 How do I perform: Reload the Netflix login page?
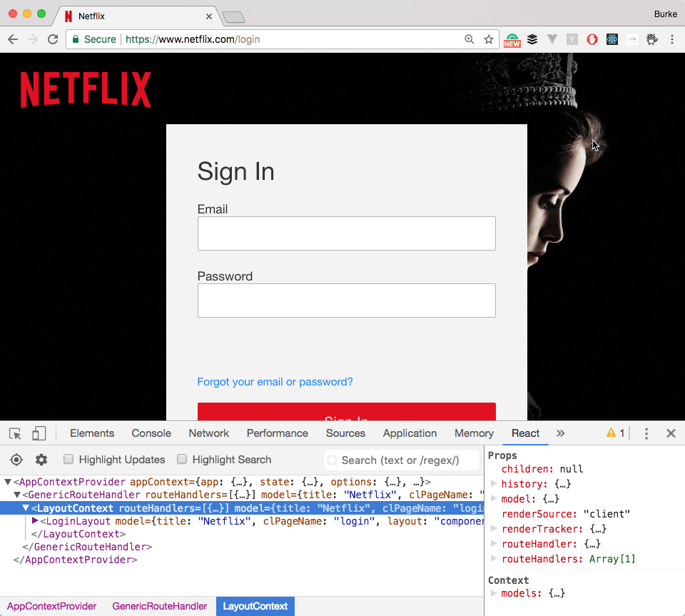point(53,39)
